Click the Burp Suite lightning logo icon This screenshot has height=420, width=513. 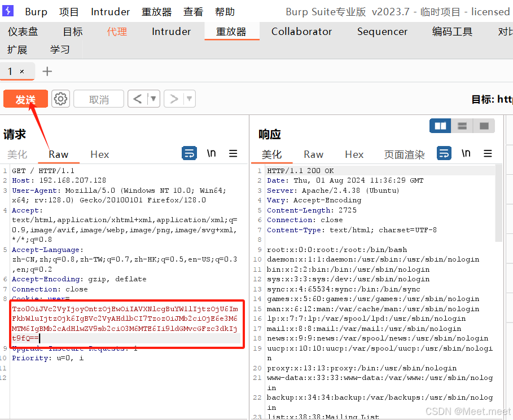[x=8, y=11]
